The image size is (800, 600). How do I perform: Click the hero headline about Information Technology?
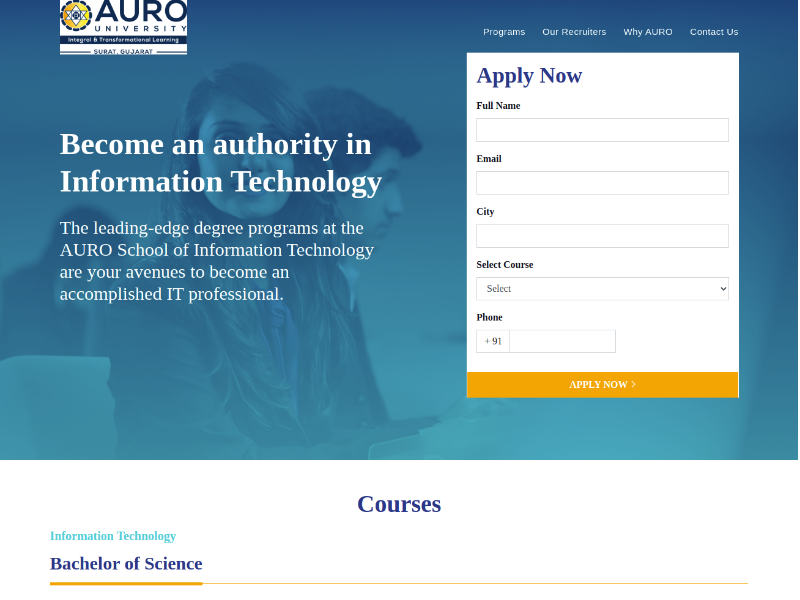tap(221, 163)
